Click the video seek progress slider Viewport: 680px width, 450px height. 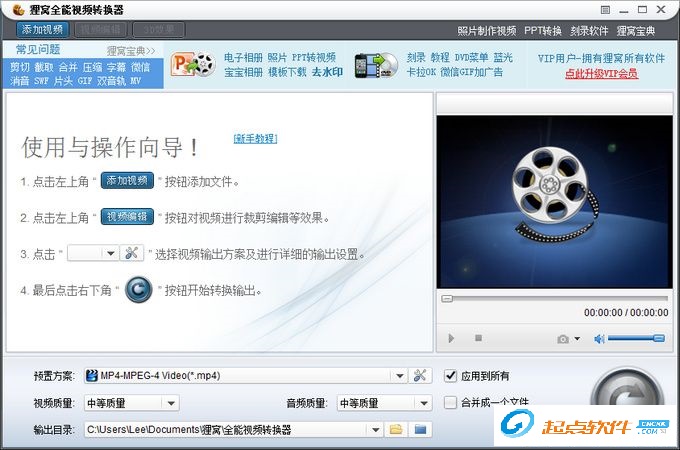(555, 299)
